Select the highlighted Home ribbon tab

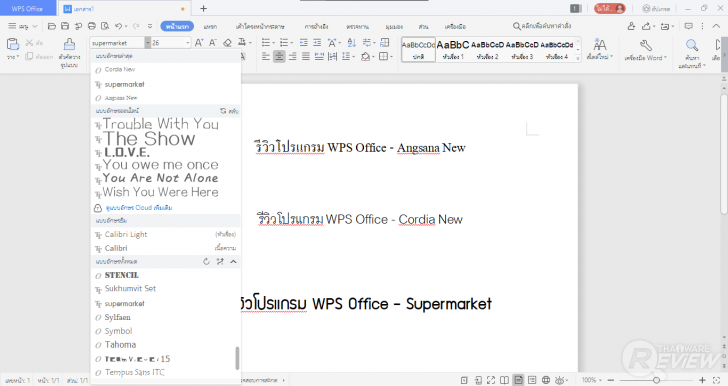[177, 26]
